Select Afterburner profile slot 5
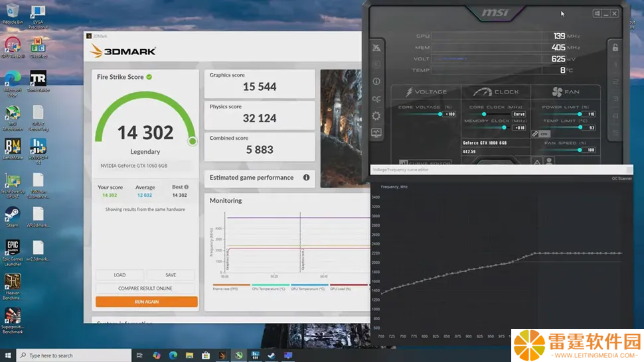 pyautogui.click(x=615, y=133)
